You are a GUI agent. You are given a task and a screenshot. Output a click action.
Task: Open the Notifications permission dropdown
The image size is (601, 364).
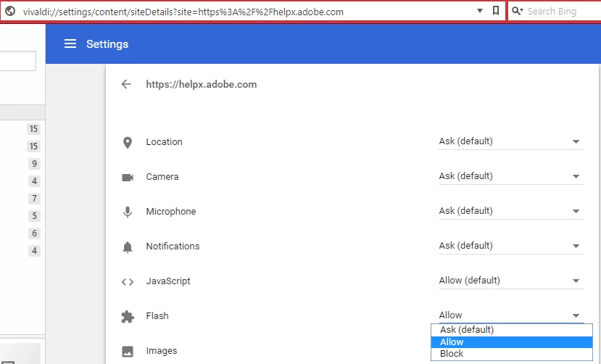(x=511, y=246)
